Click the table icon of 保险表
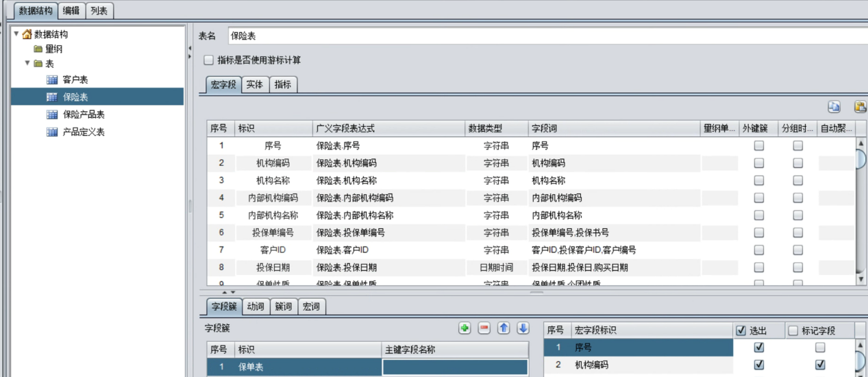 coord(52,97)
